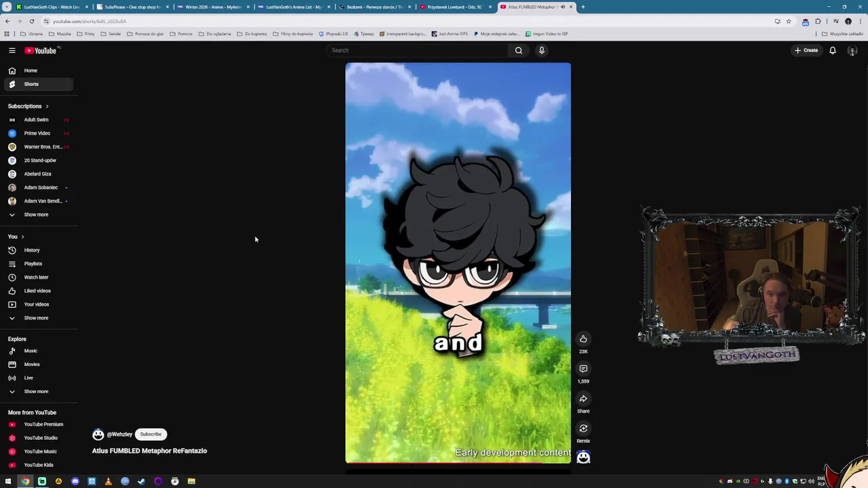Image resolution: width=868 pixels, height=488 pixels.
Task: Bookmark this page with star icon
Action: (788, 21)
